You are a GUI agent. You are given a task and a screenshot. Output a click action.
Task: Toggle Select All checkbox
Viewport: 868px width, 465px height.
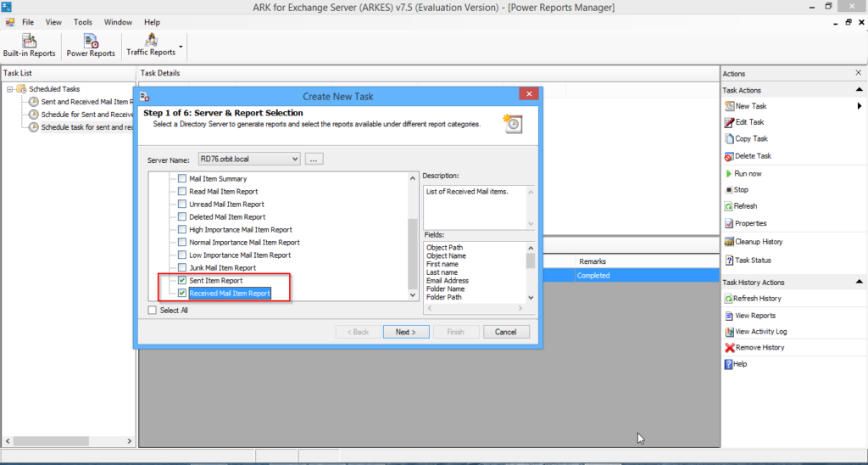click(153, 311)
